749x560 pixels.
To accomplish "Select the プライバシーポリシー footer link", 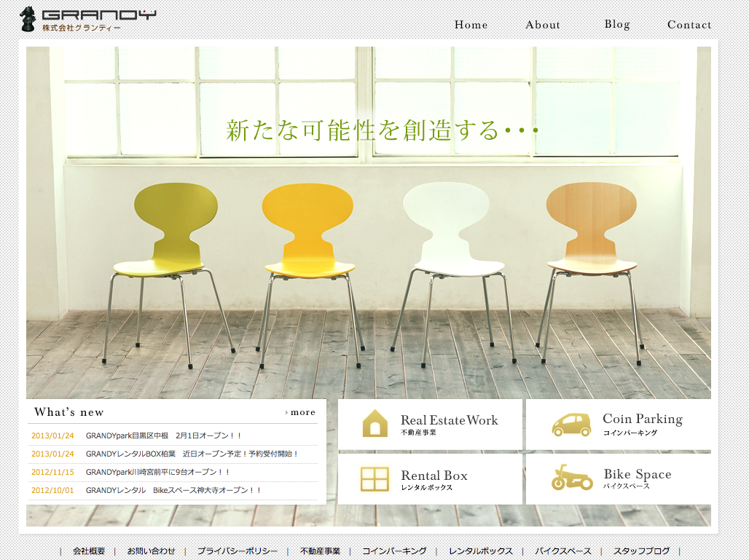I will pos(237,551).
